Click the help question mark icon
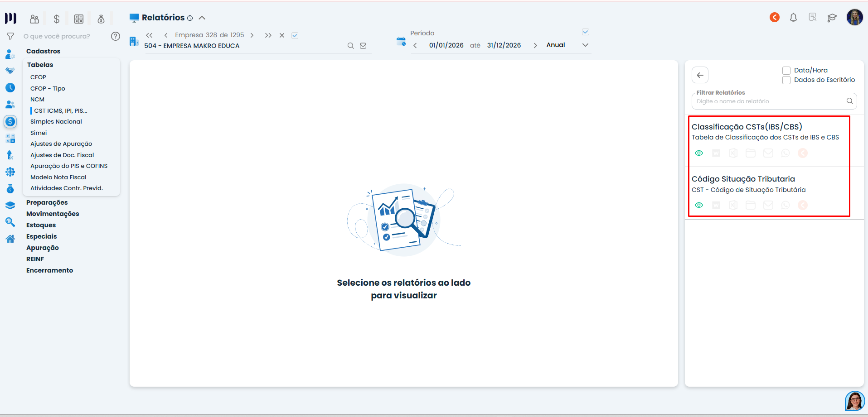This screenshot has height=417, width=868. [x=116, y=36]
